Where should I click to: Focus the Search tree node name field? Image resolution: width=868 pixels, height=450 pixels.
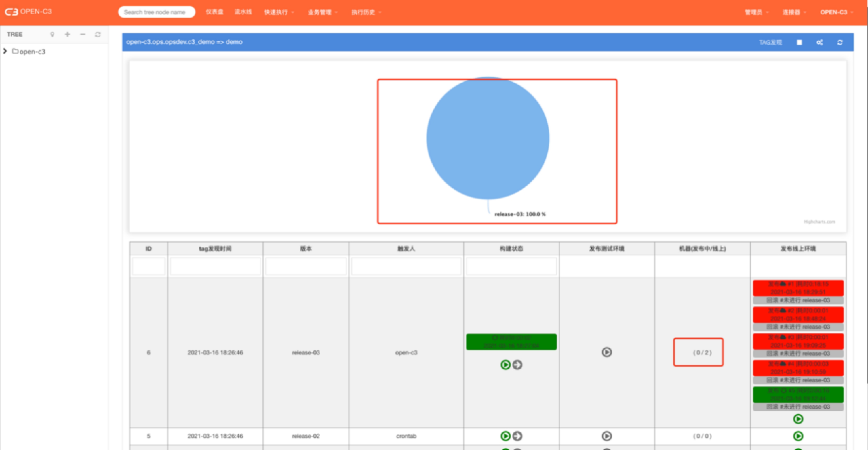pyautogui.click(x=156, y=12)
